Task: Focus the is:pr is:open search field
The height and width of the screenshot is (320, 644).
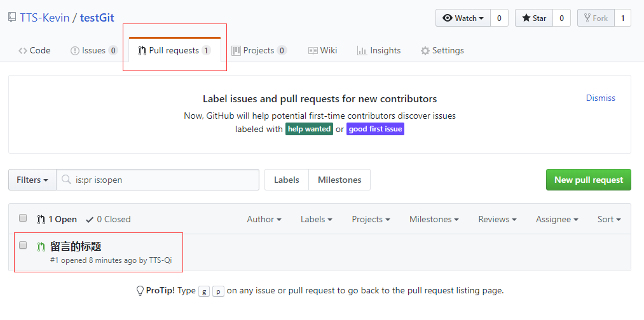Action: click(158, 180)
